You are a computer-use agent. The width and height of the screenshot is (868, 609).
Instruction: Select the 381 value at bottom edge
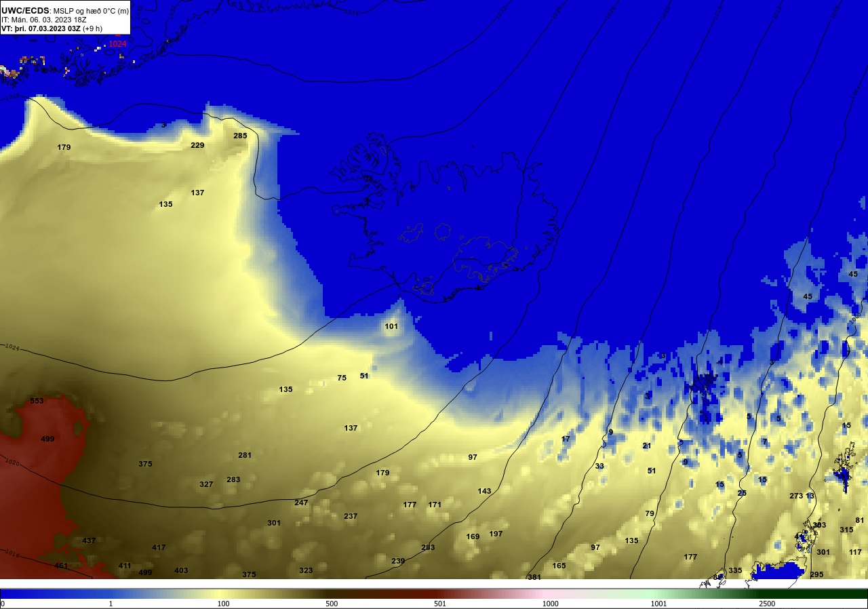pos(534,577)
